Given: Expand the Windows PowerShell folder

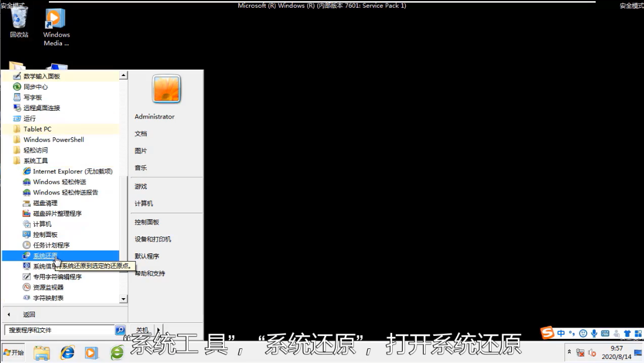Looking at the screenshot, I should pos(60,140).
